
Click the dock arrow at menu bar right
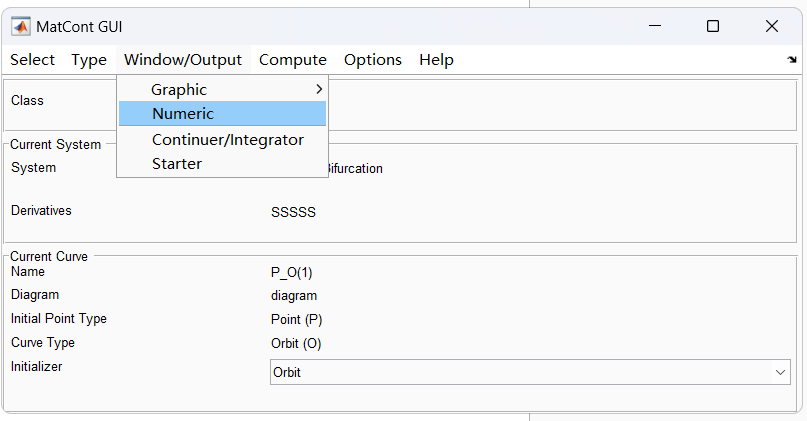tap(792, 60)
